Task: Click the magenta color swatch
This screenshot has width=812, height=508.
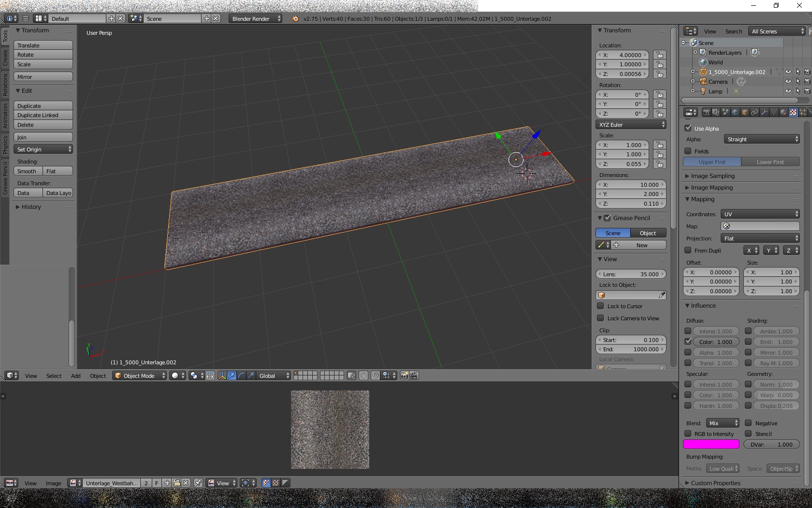Action: coord(710,444)
